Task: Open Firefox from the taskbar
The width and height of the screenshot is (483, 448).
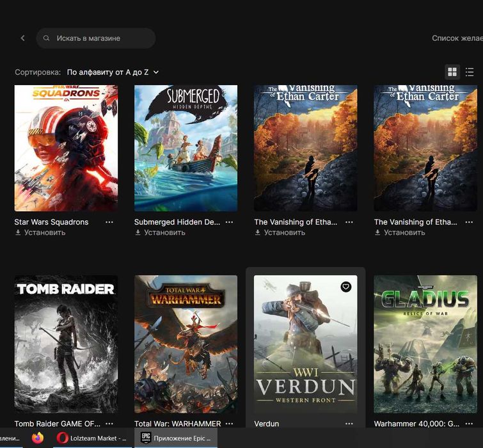Action: pyautogui.click(x=38, y=438)
